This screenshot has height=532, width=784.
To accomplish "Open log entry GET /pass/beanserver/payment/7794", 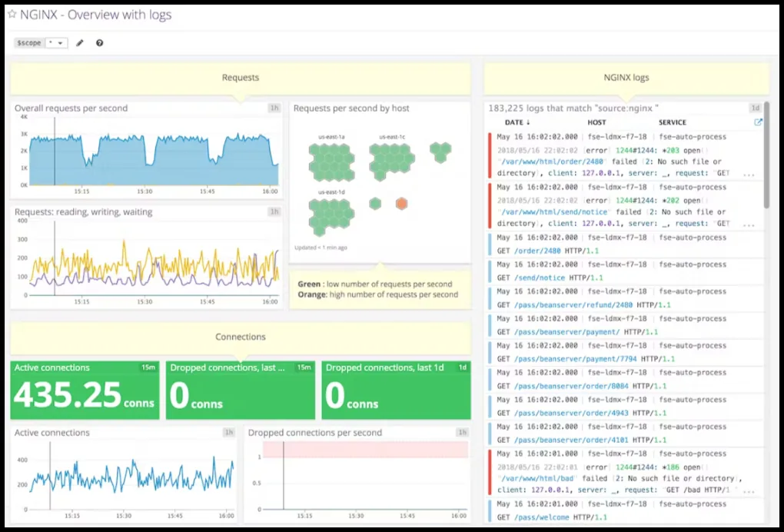I will 626,352.
